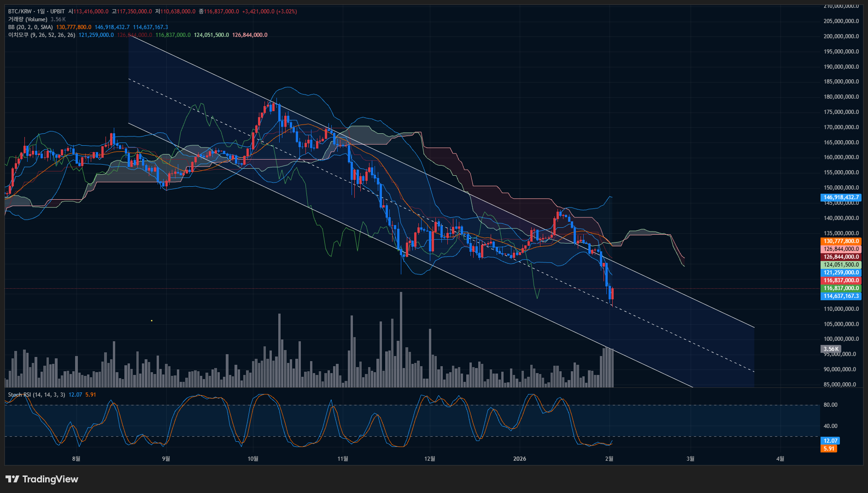This screenshot has height=493, width=868.
Task: Click the blue 12.07 Stoch RSI label
Action: click(830, 441)
